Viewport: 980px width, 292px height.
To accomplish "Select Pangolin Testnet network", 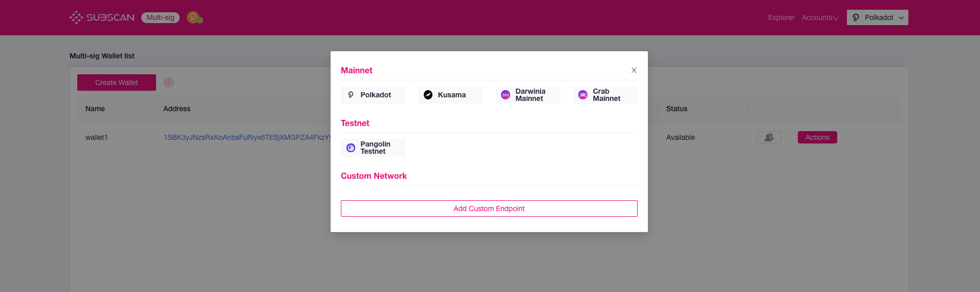I will [373, 148].
